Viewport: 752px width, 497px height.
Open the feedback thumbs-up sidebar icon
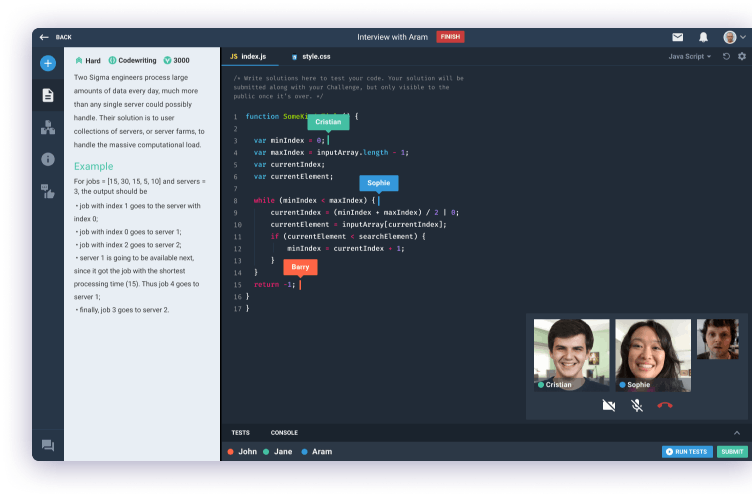(47, 191)
